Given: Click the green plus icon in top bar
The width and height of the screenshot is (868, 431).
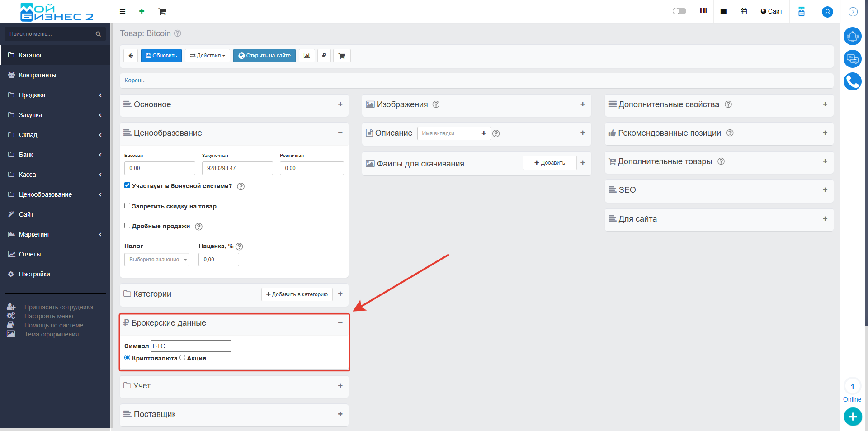Looking at the screenshot, I should coord(142,11).
